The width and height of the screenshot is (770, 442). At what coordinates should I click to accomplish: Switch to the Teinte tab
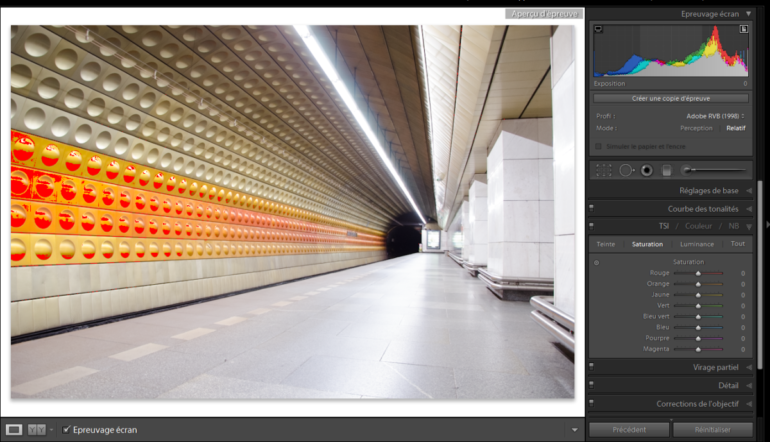[606, 244]
